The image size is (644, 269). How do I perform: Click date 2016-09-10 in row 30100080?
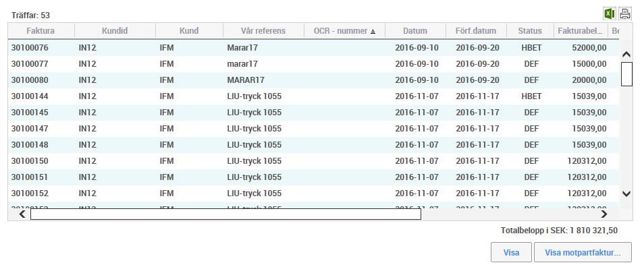[417, 80]
